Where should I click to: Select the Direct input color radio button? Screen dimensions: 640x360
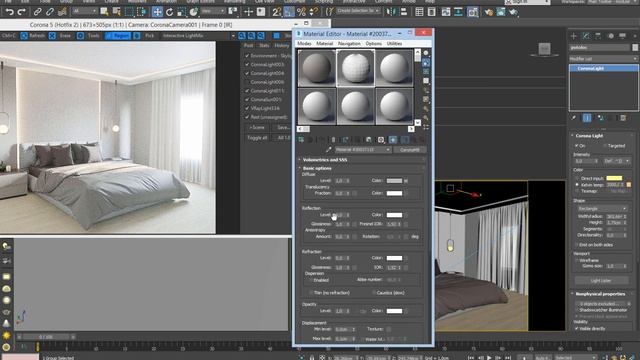(x=577, y=178)
